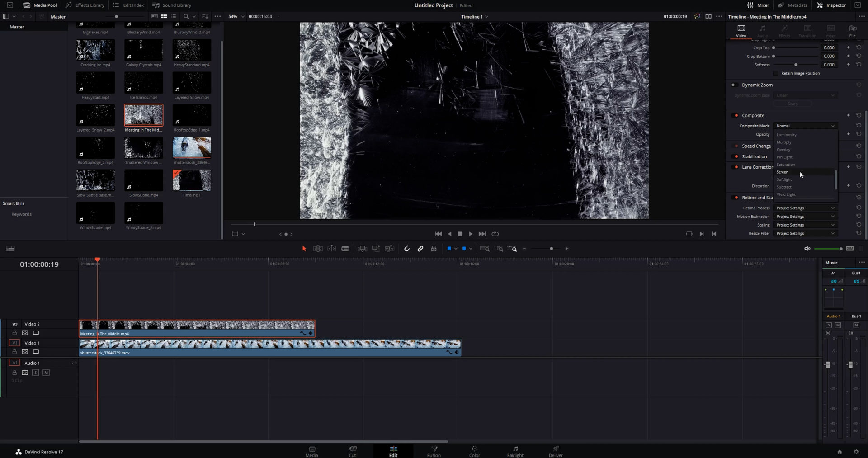Enable the Snapping magnet tool
The height and width of the screenshot is (458, 868).
tap(407, 248)
